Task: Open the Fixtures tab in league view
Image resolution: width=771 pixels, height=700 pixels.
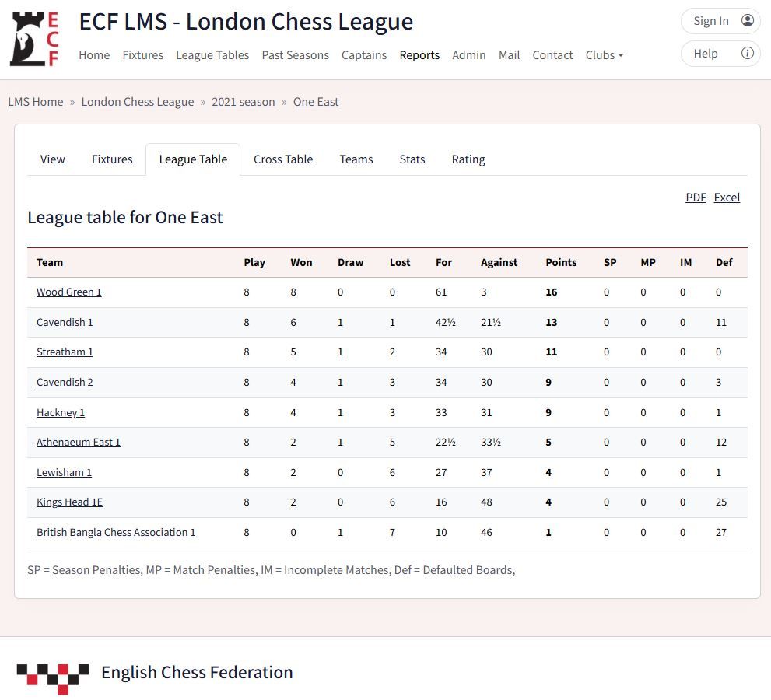Action: pyautogui.click(x=112, y=159)
